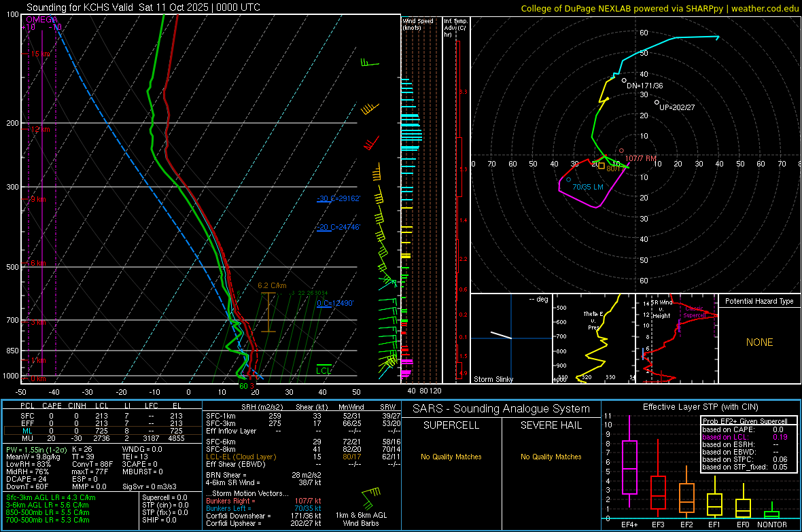The image size is (802, 532).
Task: Select the SFC parcel row
Action: click(101, 416)
